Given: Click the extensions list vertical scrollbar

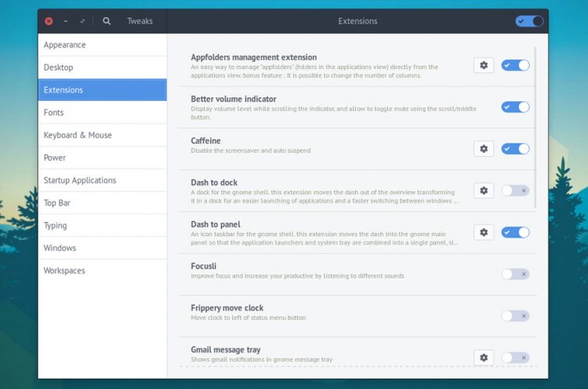Looking at the screenshot, I should (535, 128).
